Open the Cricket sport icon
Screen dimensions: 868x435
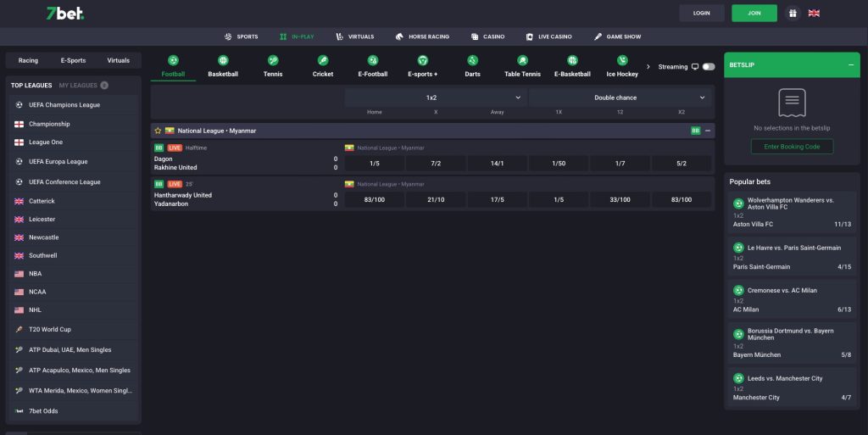323,60
